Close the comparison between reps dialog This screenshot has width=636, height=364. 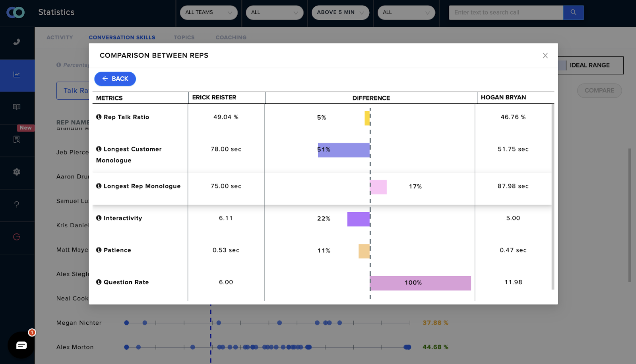point(545,56)
